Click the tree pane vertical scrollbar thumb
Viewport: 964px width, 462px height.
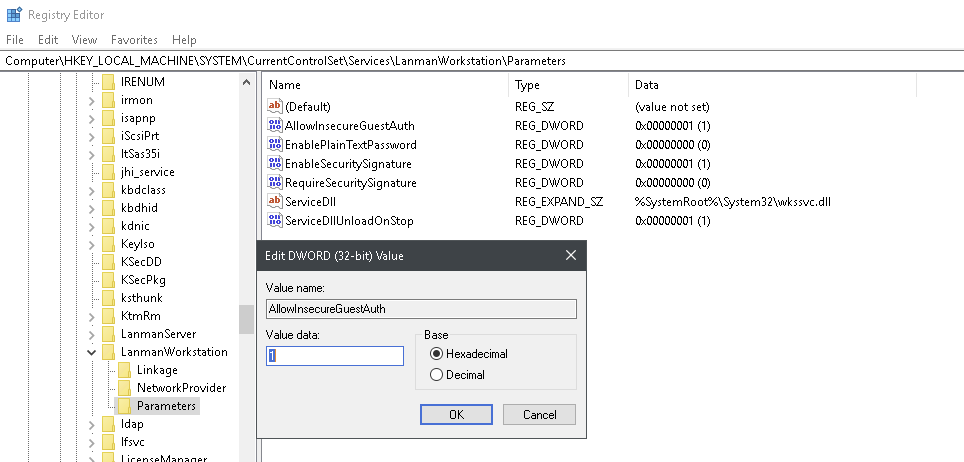tap(247, 319)
